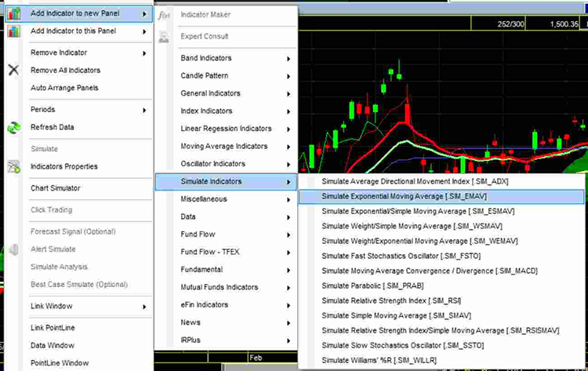588x371 pixels.
Task: Open Chart Simulator from the context menu
Action: point(55,188)
